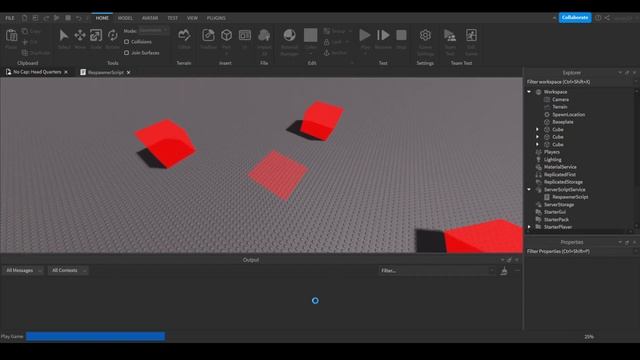Click the Output Filter field
The height and width of the screenshot is (360, 640).
pos(436,270)
